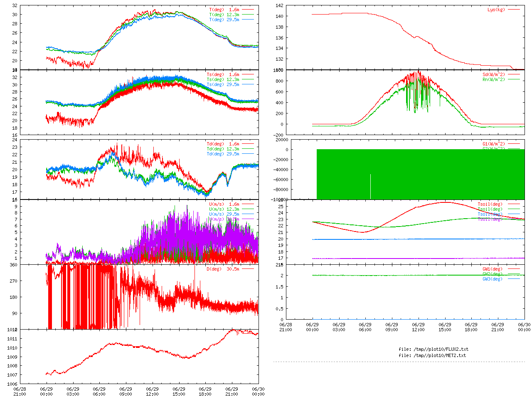Click the 270 tick on wind direction axis
Viewport: 532px width, 399px height.
pyautogui.click(x=13, y=281)
